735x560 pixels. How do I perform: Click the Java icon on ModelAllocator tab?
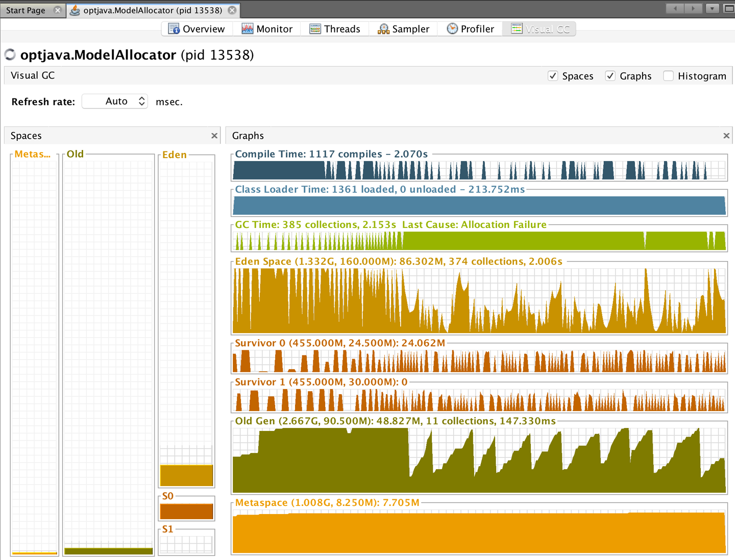[x=75, y=10]
